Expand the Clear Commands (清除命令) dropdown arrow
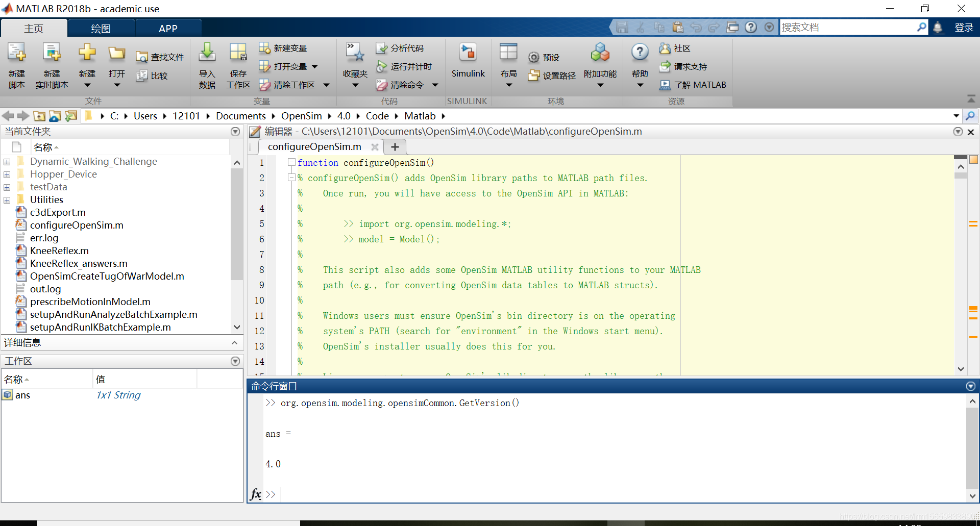The width and height of the screenshot is (980, 526). point(435,85)
